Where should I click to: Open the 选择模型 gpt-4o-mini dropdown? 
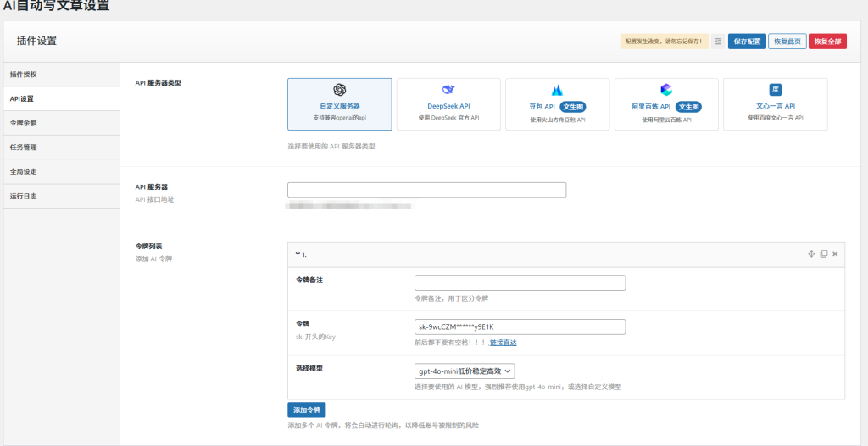pos(465,371)
